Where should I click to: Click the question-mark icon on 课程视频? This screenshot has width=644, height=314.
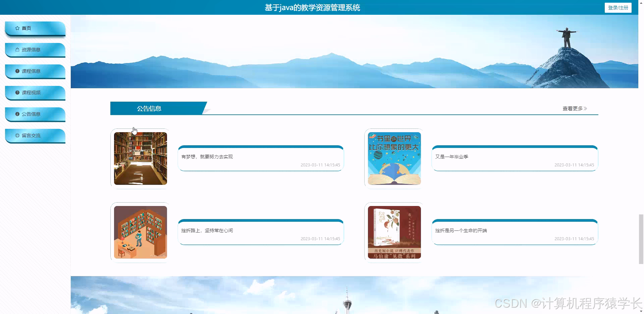17,93
